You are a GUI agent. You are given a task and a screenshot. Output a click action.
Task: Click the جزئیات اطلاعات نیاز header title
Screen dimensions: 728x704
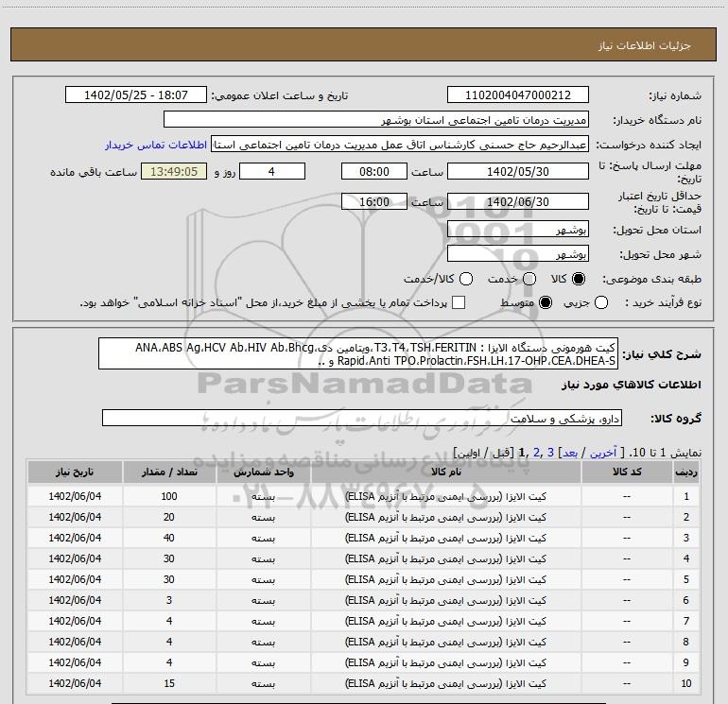click(644, 45)
